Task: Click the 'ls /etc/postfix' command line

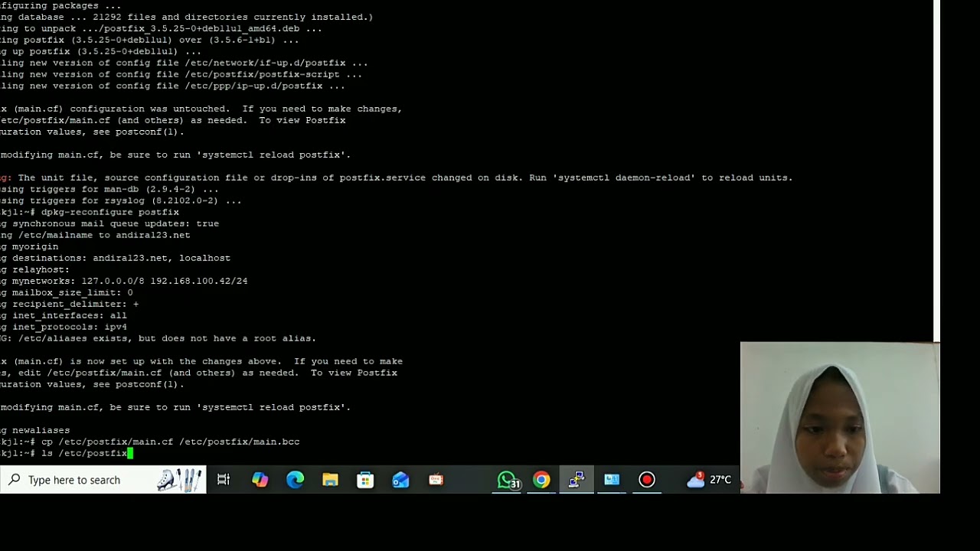Action: point(84,453)
